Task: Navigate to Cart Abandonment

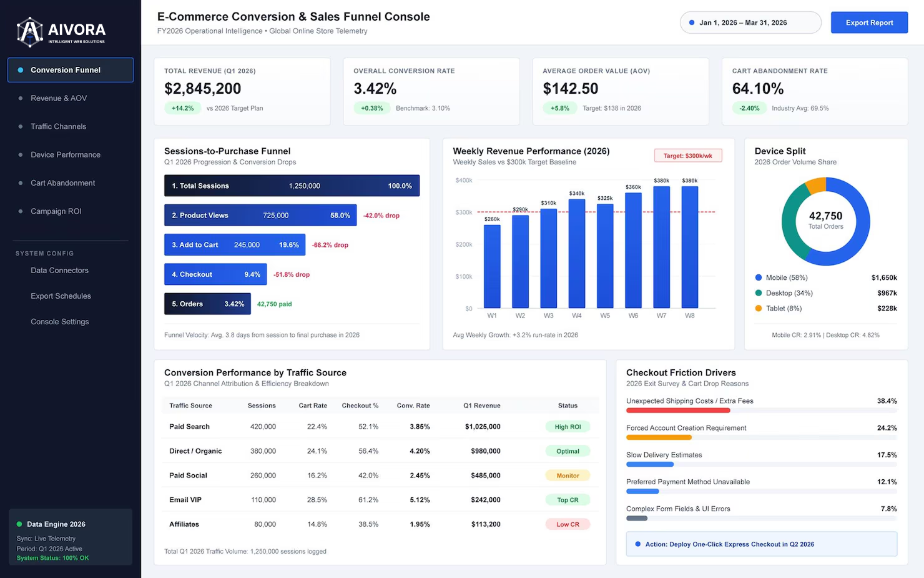Action: point(63,183)
